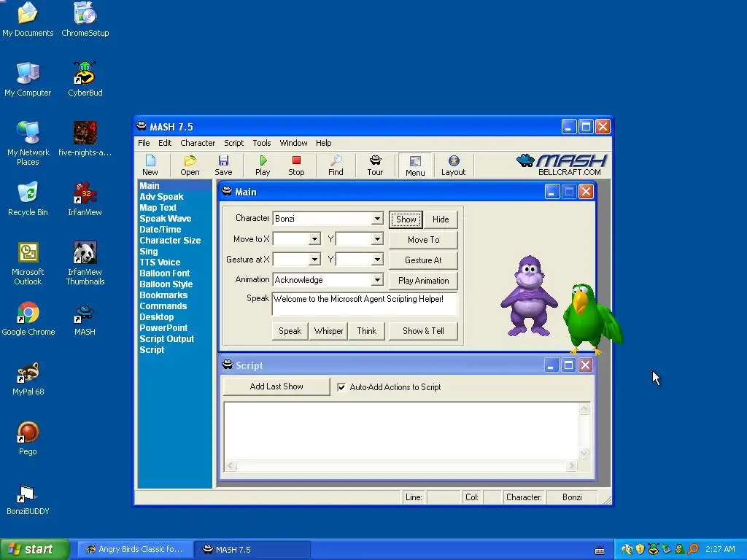
Task: Select the Pego desktop icon
Action: click(x=28, y=438)
